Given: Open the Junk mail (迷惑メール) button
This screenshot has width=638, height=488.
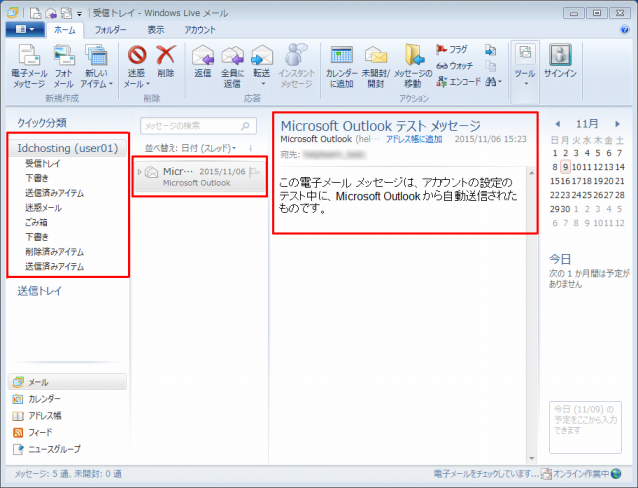Looking at the screenshot, I should [x=137, y=66].
